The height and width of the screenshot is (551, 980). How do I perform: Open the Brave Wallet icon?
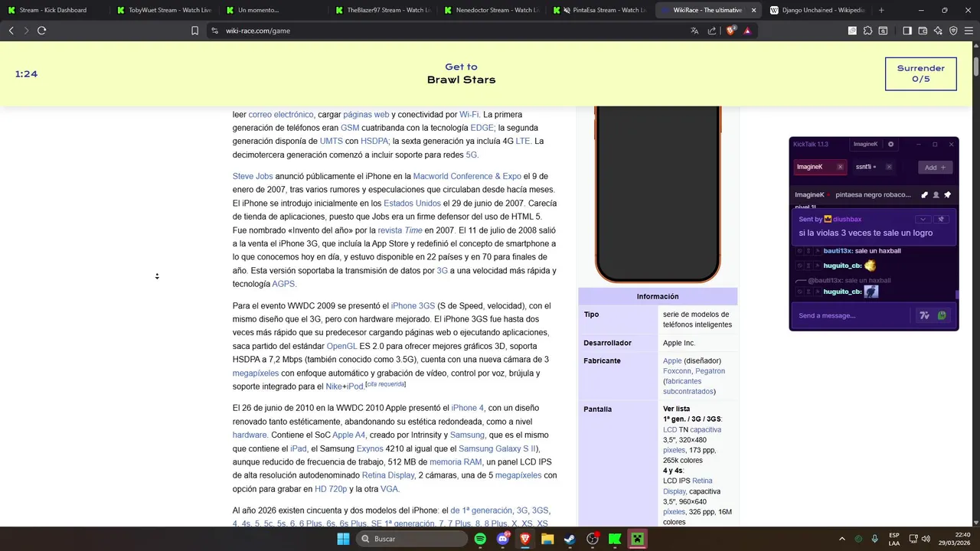point(923,31)
